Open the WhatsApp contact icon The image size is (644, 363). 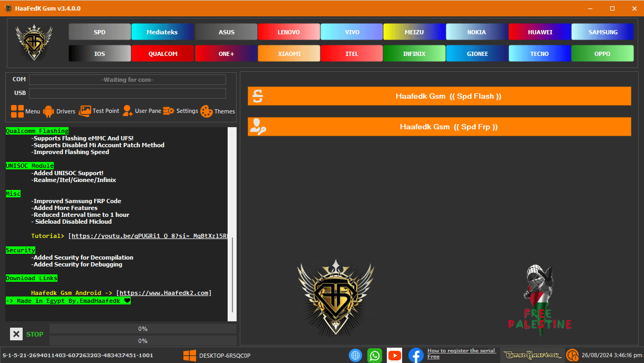tap(375, 355)
